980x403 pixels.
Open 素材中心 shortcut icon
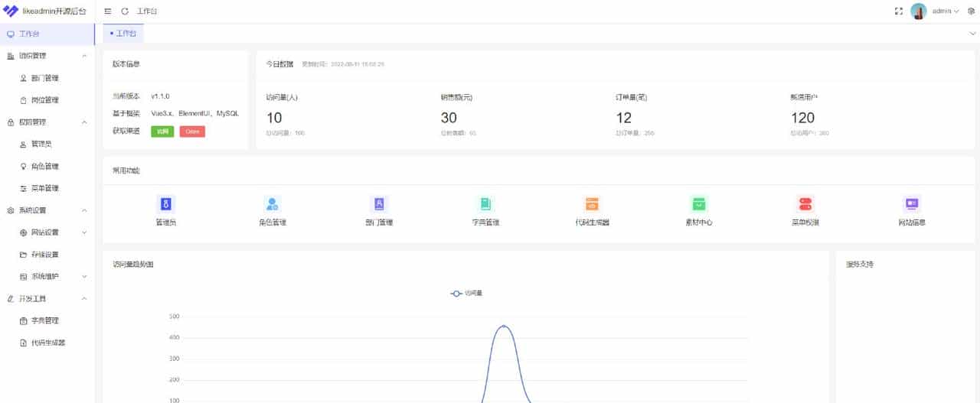coord(698,204)
